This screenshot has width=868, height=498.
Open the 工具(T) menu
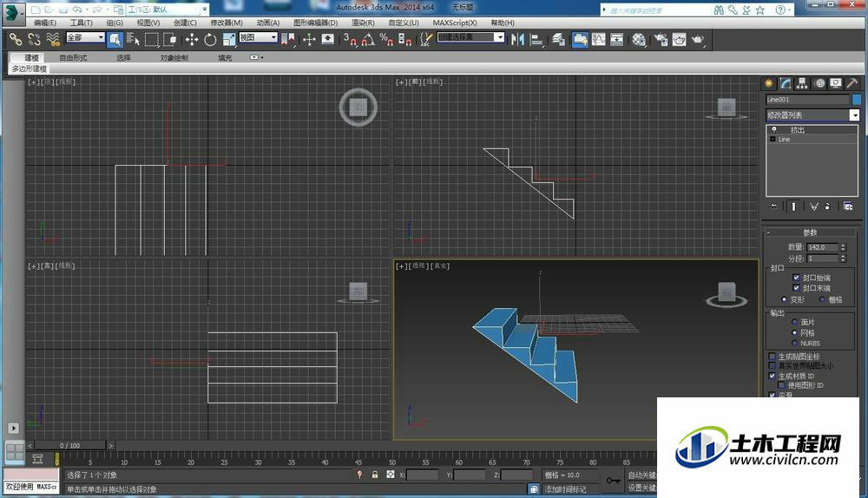[x=82, y=23]
